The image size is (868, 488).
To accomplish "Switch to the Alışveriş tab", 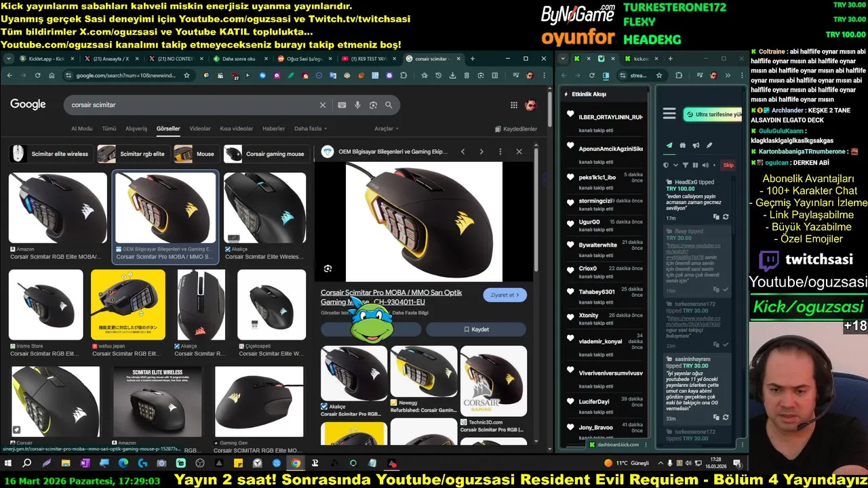I will 136,129.
